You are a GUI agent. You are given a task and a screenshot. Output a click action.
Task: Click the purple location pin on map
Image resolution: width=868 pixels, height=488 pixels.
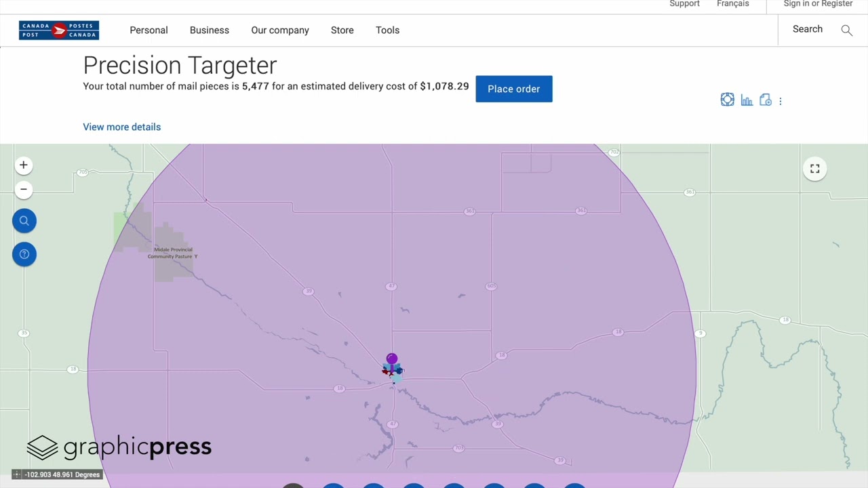click(x=392, y=360)
